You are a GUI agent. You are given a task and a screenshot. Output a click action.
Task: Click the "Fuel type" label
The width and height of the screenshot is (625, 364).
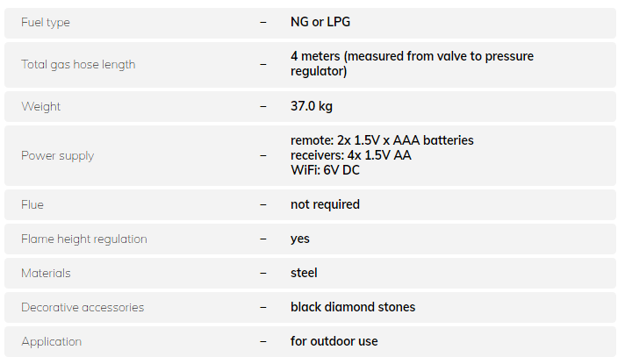click(x=46, y=22)
